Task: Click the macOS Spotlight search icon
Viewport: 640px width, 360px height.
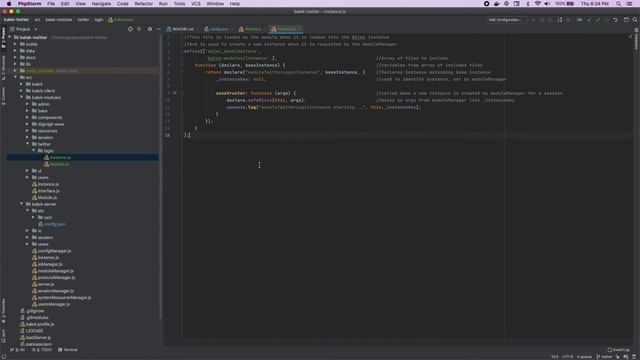Action: [x=618, y=4]
